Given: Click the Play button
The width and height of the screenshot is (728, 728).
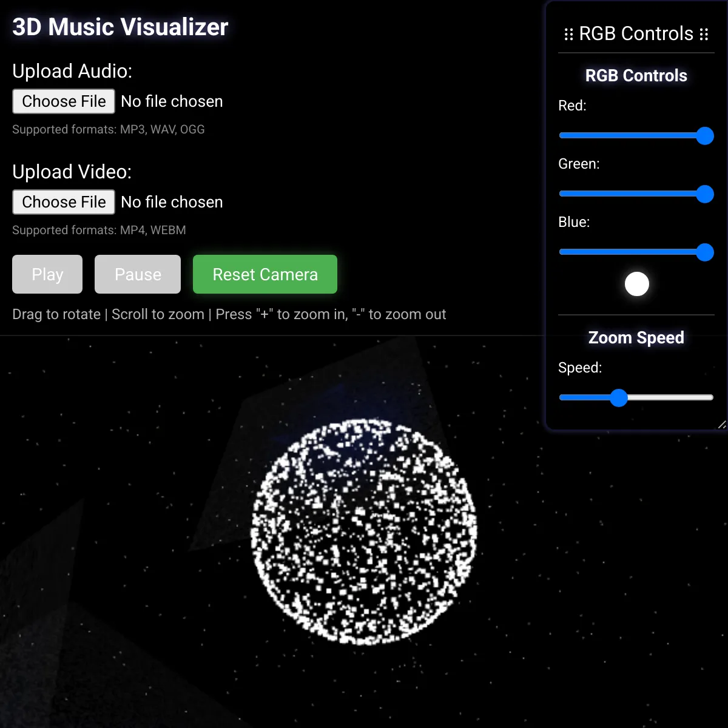Looking at the screenshot, I should [x=47, y=274].
